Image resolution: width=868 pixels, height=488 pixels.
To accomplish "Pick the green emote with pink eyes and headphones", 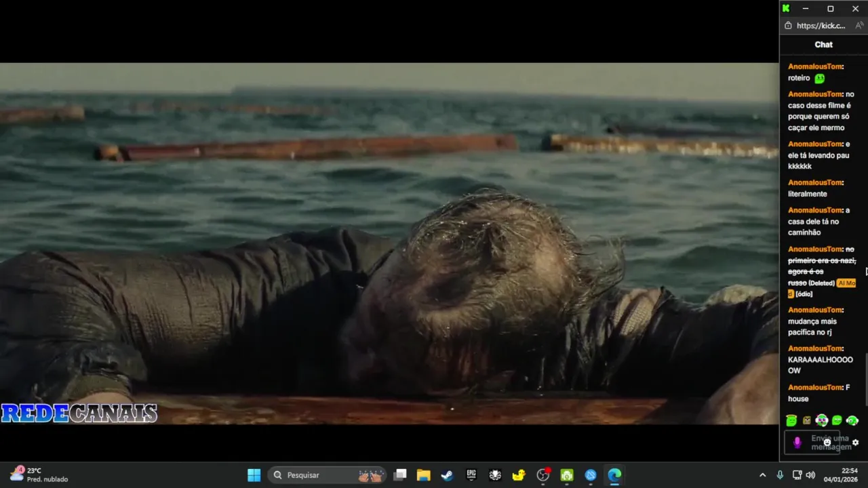I will (x=822, y=421).
